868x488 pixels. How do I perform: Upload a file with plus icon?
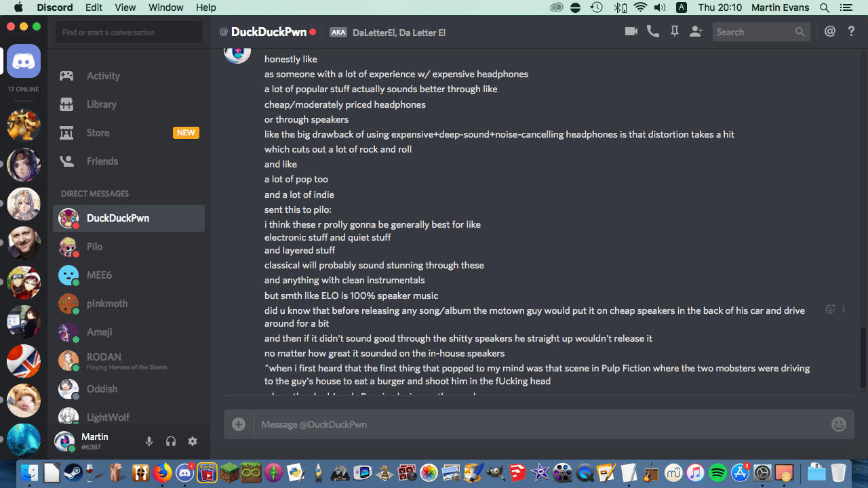click(x=239, y=424)
